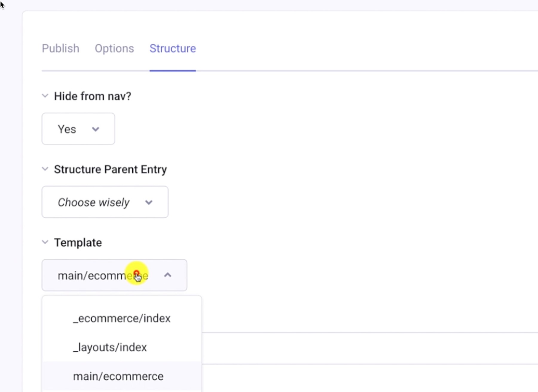Collapse the 'Hide from nav?' section chevron
The height and width of the screenshot is (392, 538).
45,96
